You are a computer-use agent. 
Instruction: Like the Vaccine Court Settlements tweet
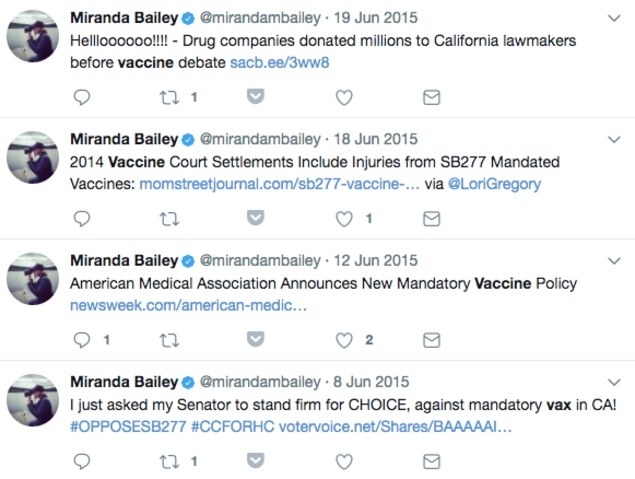pyautogui.click(x=344, y=219)
